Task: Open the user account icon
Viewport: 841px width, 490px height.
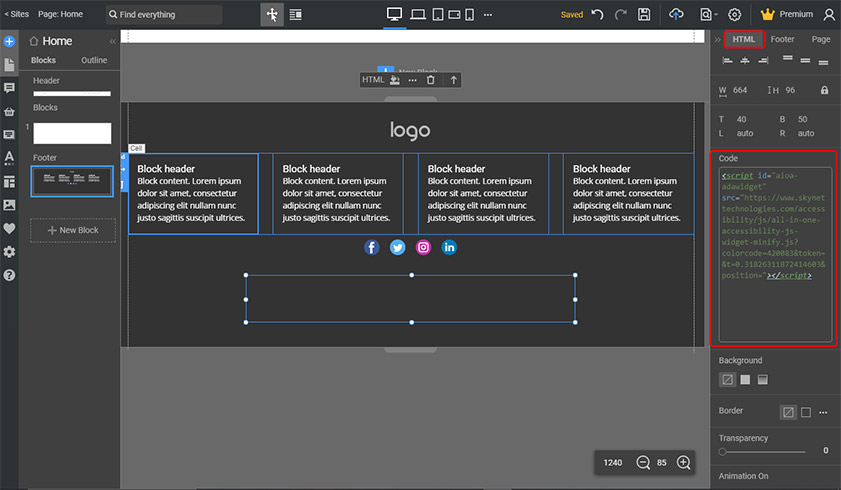Action: 829,14
